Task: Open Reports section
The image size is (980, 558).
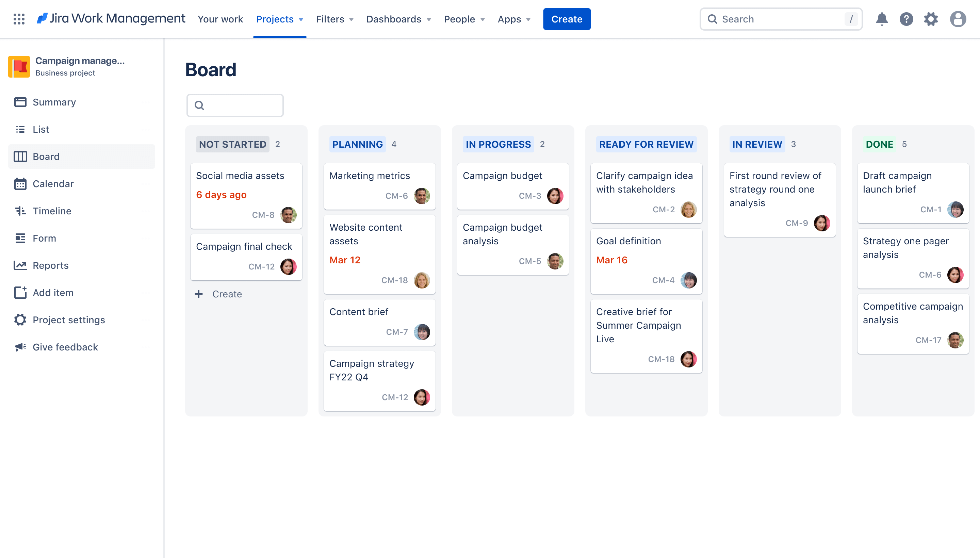Action: click(50, 265)
